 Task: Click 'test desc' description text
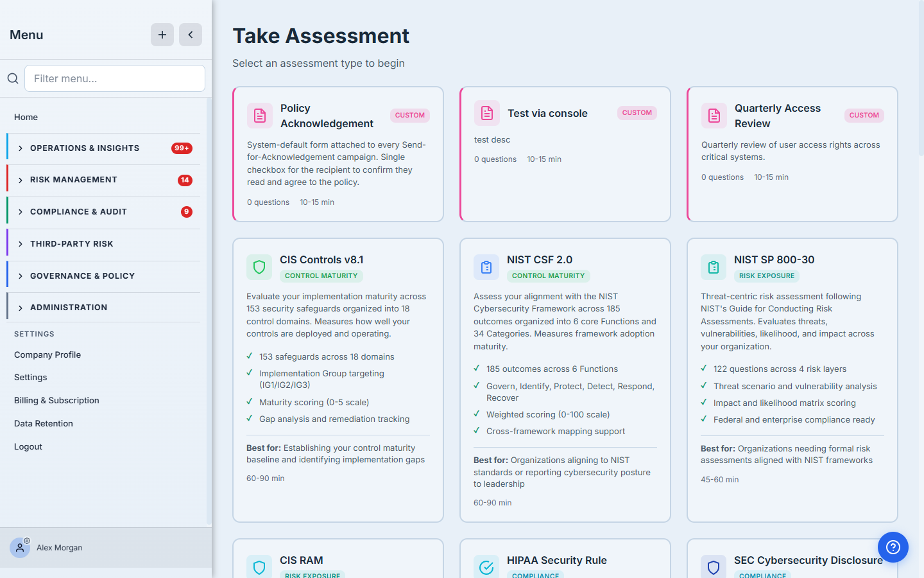point(492,140)
